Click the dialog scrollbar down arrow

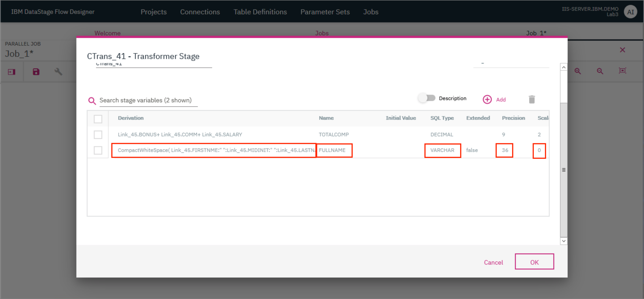coord(564,241)
